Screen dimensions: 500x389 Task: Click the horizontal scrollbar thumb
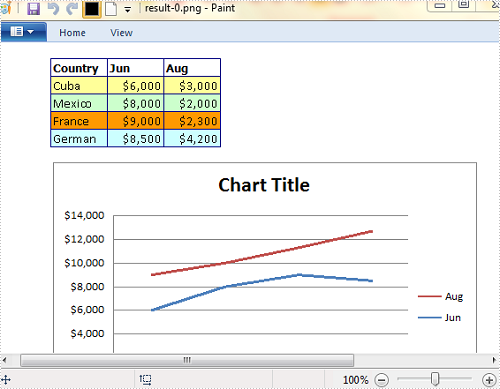click(187, 360)
